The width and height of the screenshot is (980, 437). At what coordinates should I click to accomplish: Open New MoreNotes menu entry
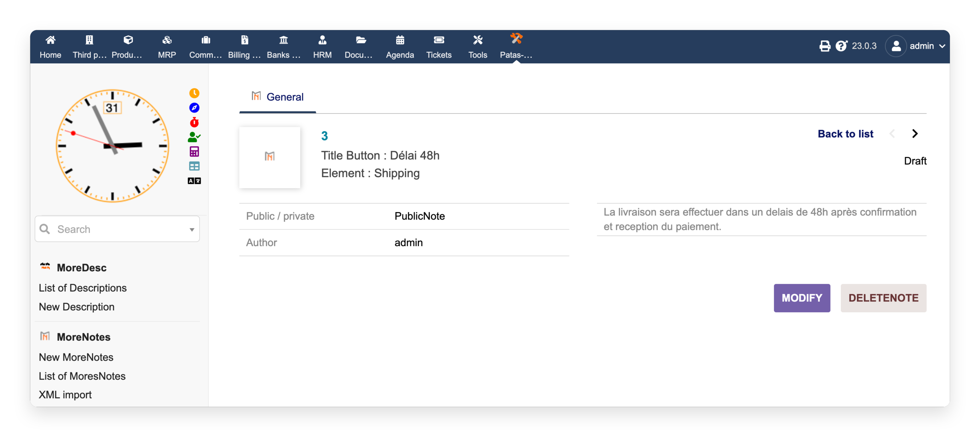point(76,357)
